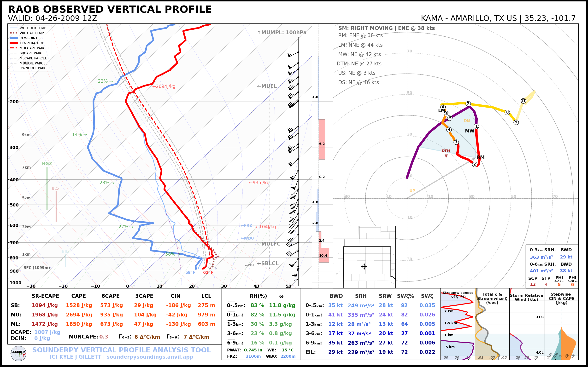Image resolution: width=588 pixels, height=367 pixels.
Task: Click the Streamwiseness of ζ panel title
Action: 458,294
